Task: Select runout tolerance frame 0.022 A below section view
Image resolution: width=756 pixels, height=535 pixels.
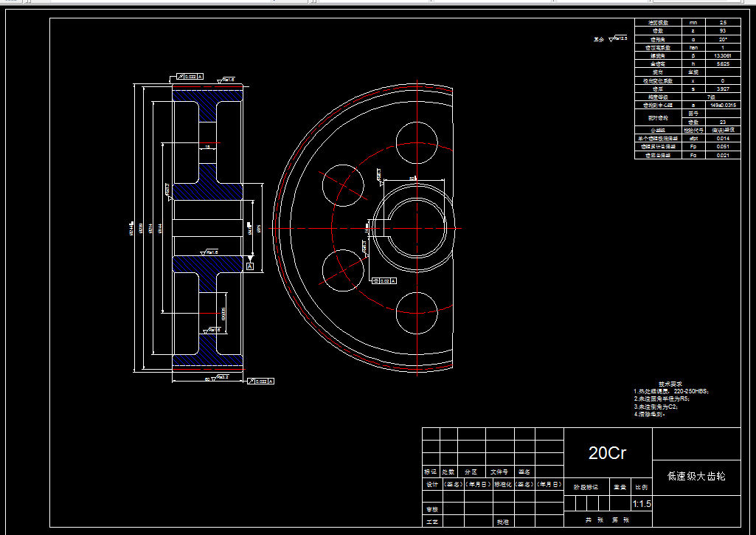Action: 260,381
